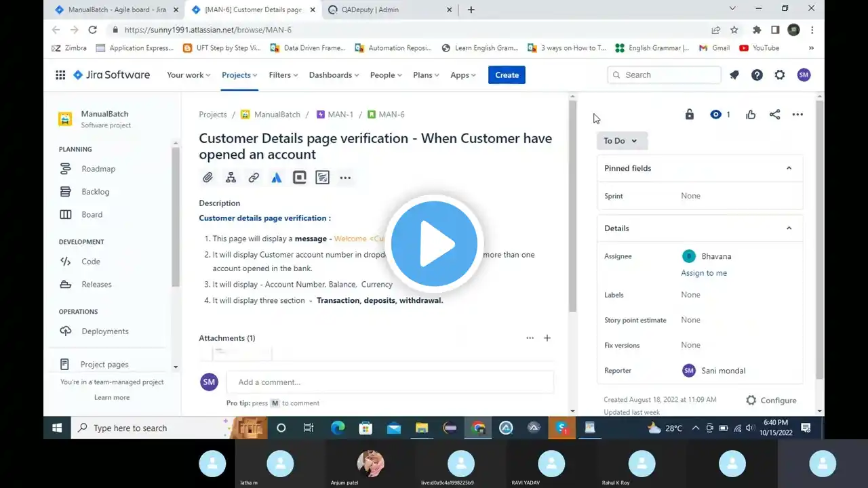Expand the Apps menu
Viewport: 868px width, 488px height.
[463, 75]
